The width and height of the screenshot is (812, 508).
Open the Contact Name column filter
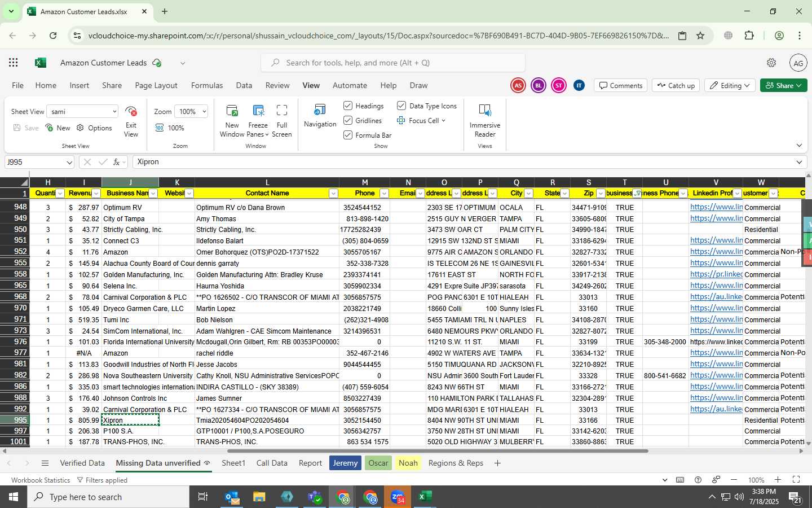[x=333, y=194]
